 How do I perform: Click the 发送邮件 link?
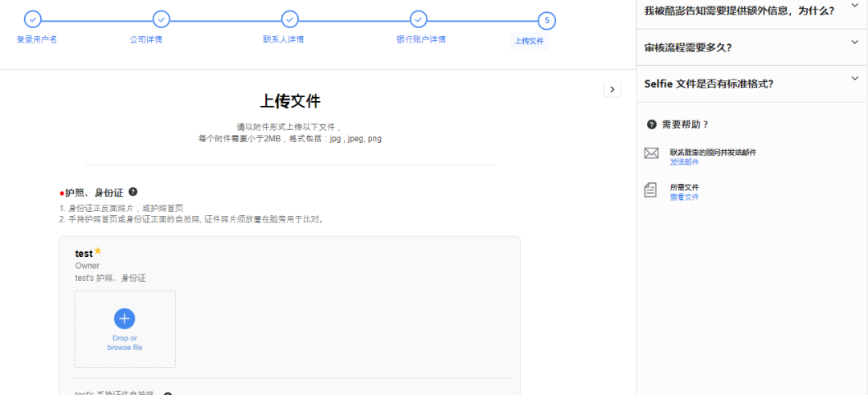[x=684, y=161]
